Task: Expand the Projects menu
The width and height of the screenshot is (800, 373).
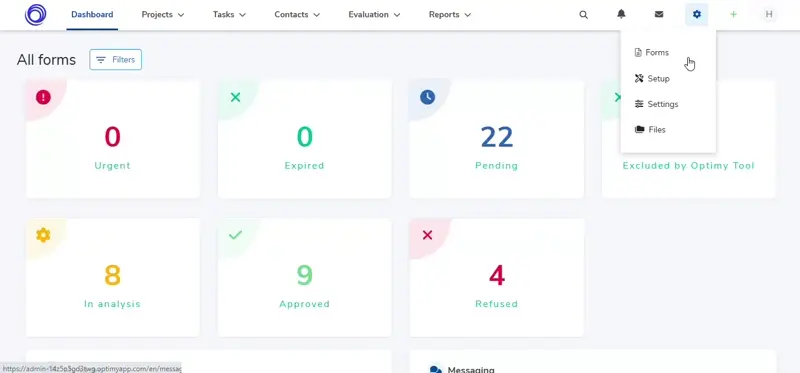Action: pyautogui.click(x=163, y=15)
